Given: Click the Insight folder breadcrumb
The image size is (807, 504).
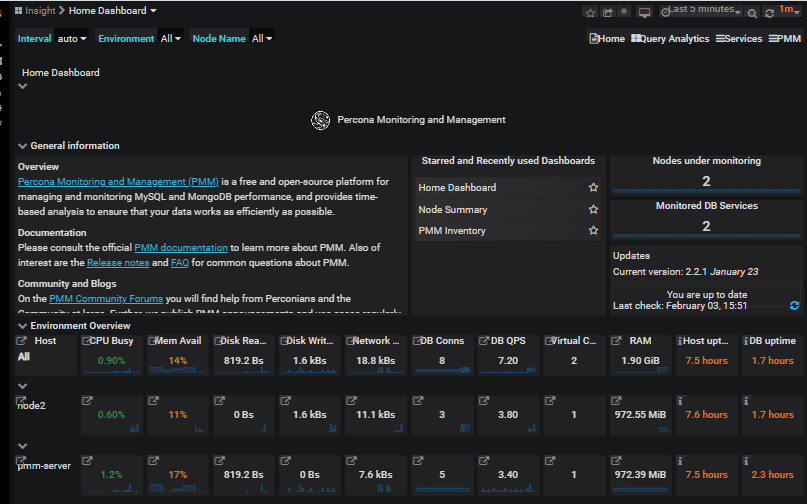Looking at the screenshot, I should tap(40, 11).
